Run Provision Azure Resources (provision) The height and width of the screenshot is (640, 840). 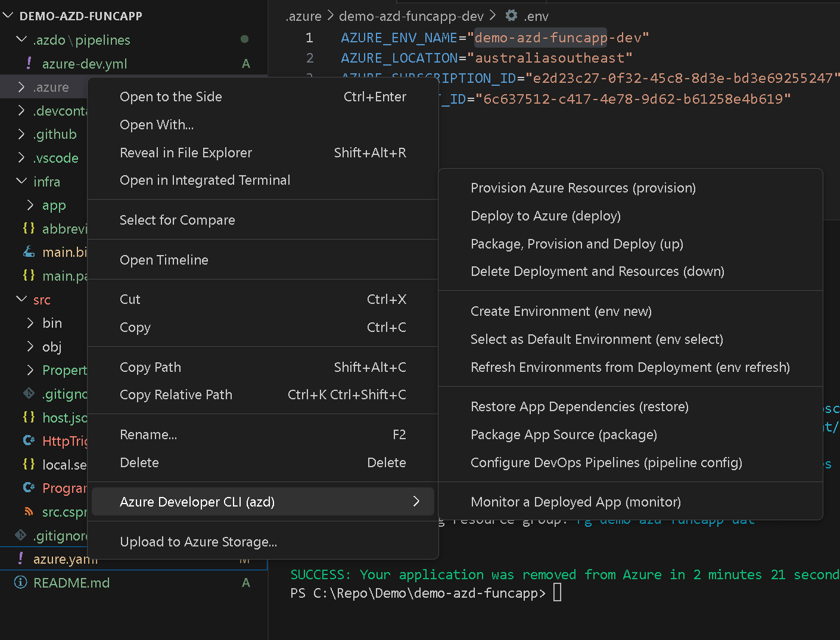tap(630, 188)
